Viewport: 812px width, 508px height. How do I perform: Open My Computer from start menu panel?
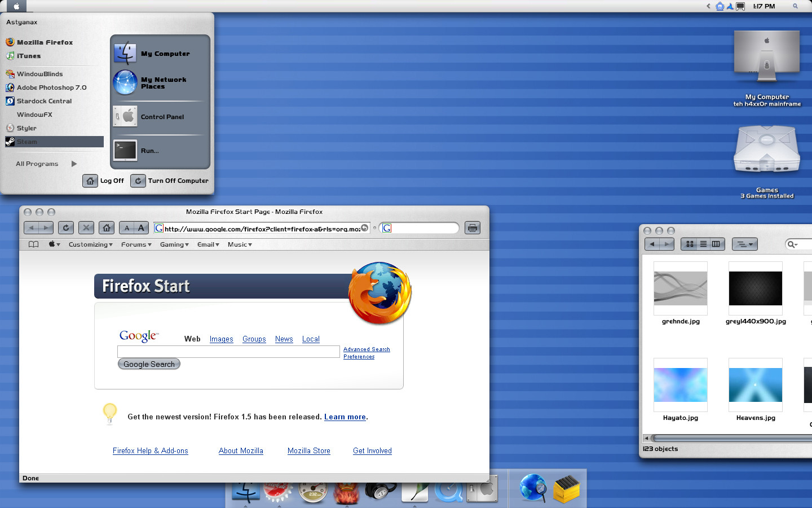tap(152, 54)
